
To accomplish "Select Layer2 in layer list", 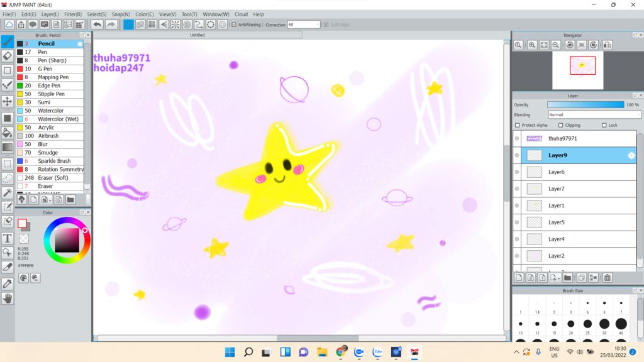I will 579,256.
